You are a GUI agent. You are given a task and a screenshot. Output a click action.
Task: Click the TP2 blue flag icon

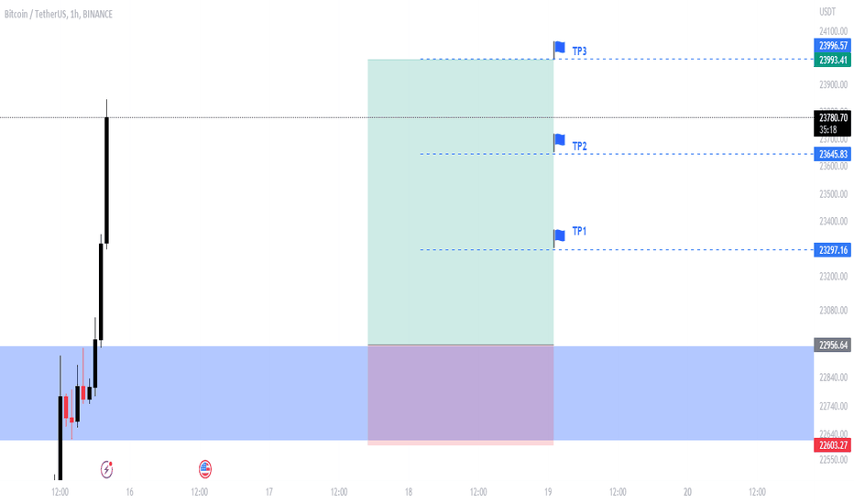(559, 140)
